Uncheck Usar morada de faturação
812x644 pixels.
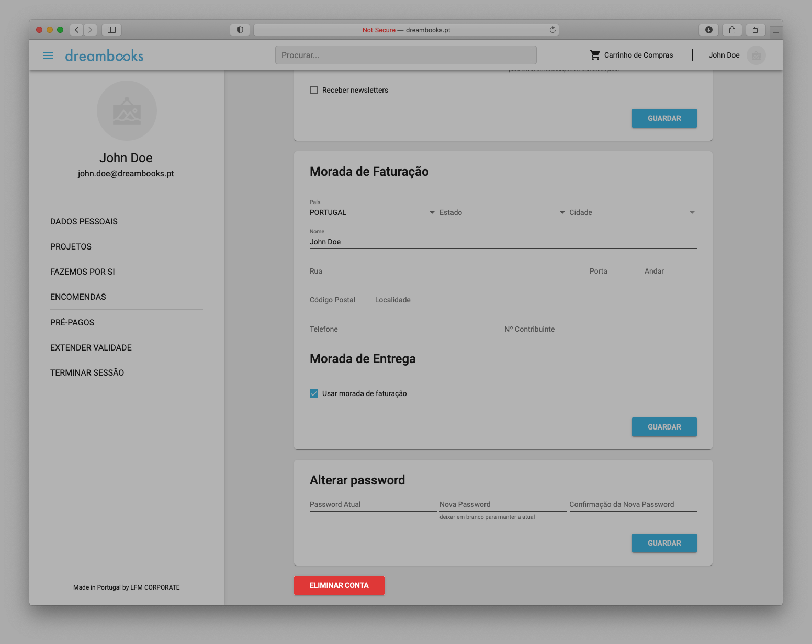click(314, 393)
